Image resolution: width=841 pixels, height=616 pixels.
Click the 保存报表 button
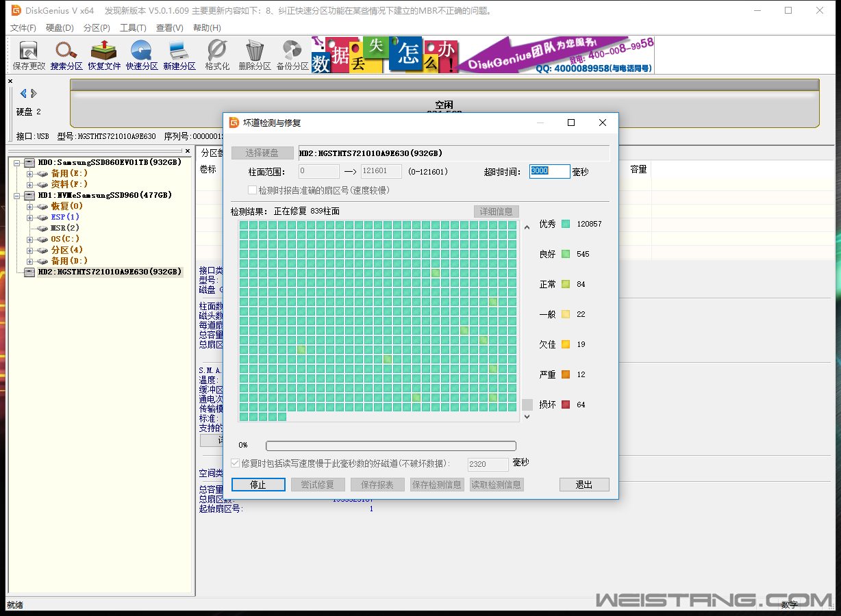(x=377, y=485)
